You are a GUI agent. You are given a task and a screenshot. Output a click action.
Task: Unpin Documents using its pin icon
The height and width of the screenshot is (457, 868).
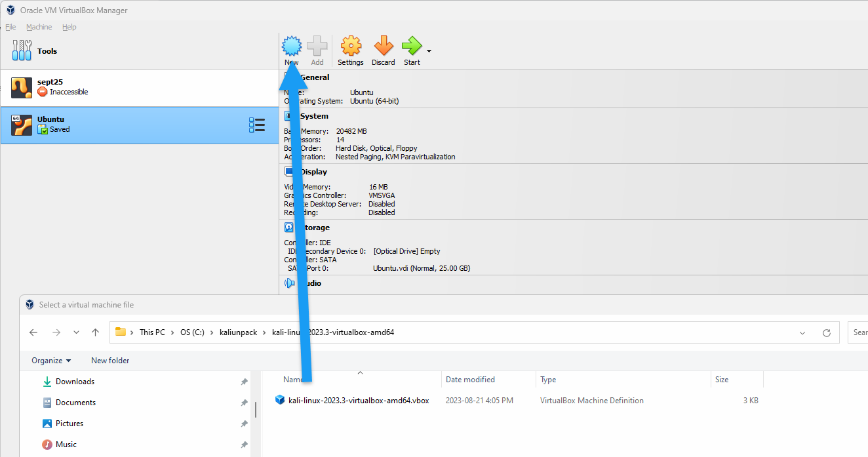(x=244, y=403)
